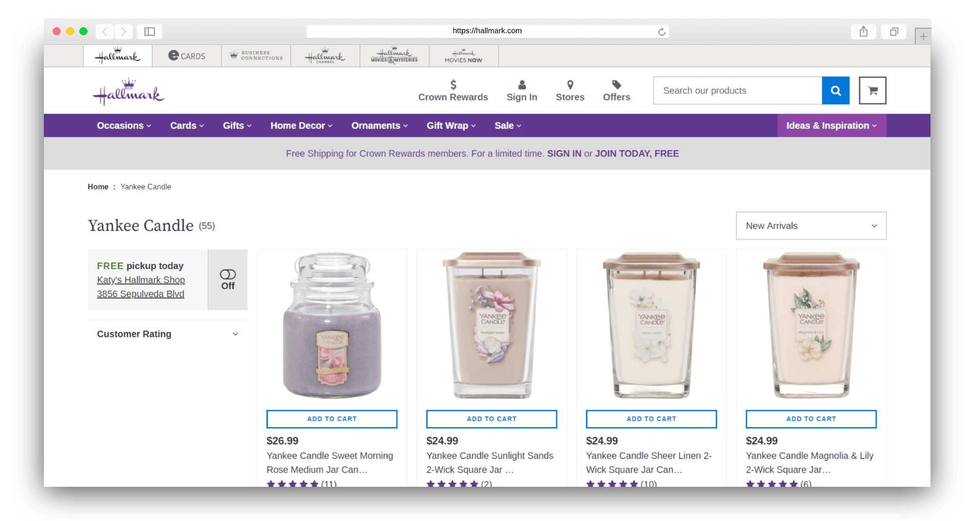
Task: Open Hallmark Movies Now from the brand bar
Action: point(463,55)
